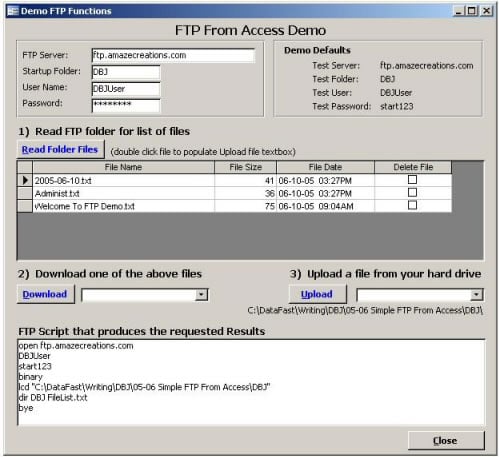Viewport: 499px width, 457px height.
Task: Focus the User Name input field
Action: (126, 89)
